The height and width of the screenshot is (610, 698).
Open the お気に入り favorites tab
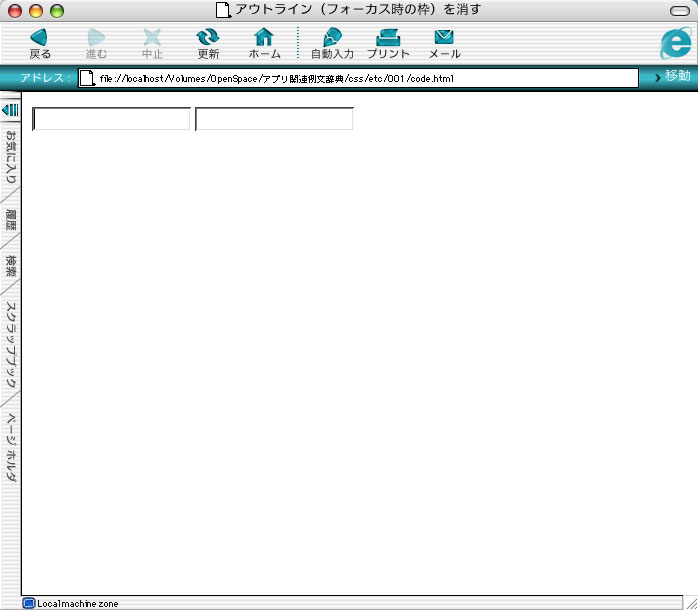[x=10, y=157]
